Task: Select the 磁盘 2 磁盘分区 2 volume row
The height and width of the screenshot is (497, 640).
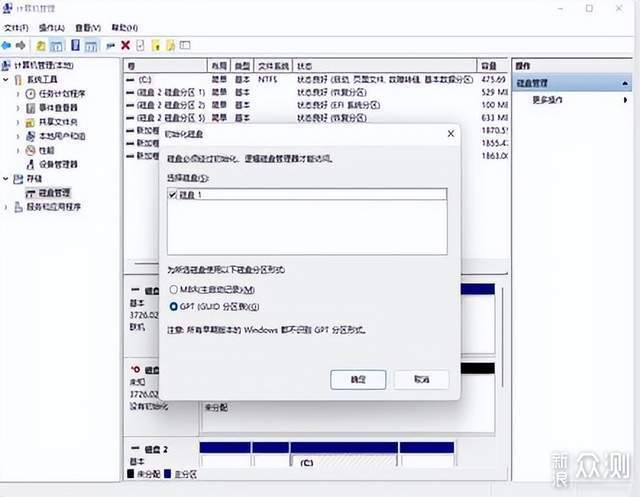Action: [316, 105]
